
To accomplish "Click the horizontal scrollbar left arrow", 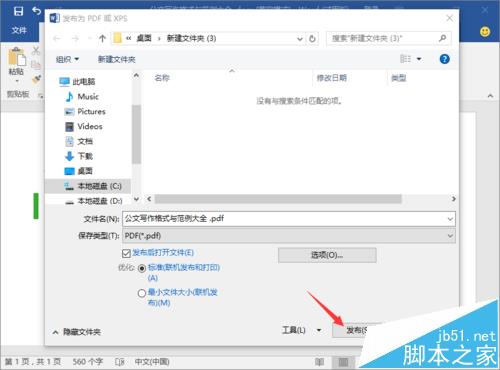I will [149, 199].
